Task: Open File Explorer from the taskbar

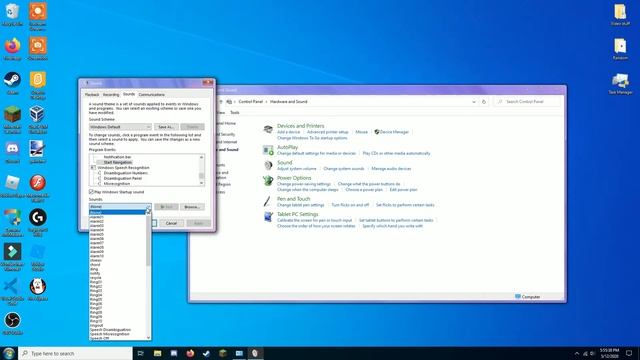Action: coord(158,353)
